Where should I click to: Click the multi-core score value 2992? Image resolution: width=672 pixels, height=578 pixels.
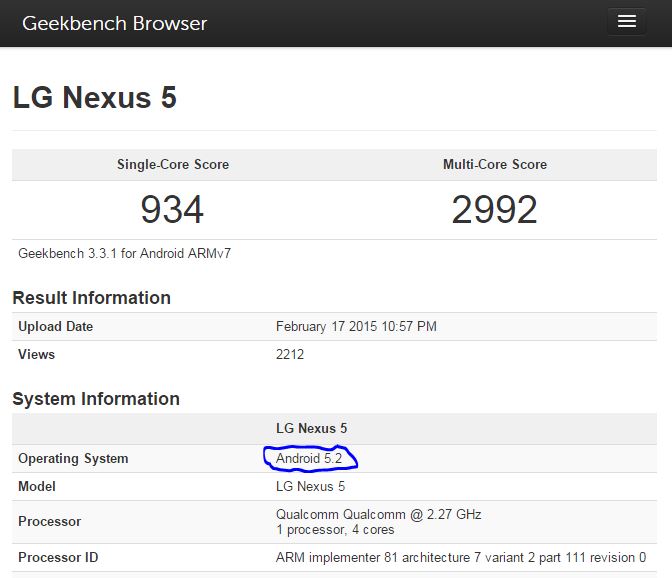[x=494, y=209]
